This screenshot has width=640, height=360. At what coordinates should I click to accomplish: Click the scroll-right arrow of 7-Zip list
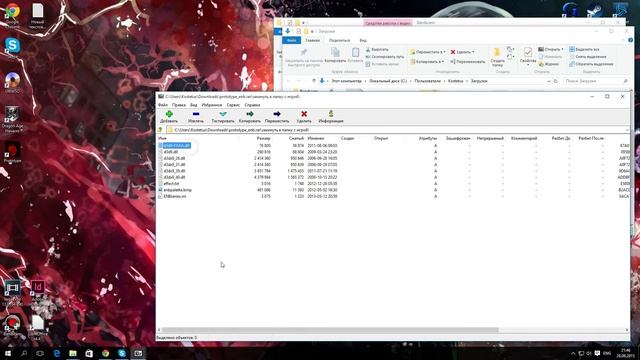pos(627,330)
